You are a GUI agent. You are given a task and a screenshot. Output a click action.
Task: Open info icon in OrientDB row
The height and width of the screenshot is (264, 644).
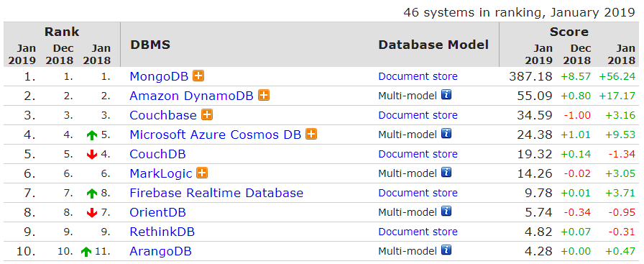pyautogui.click(x=446, y=211)
